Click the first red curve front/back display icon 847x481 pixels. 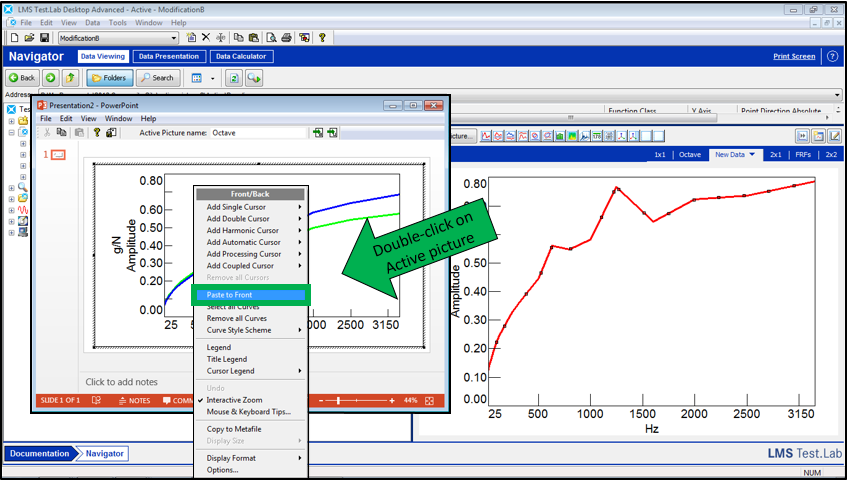coord(486,136)
